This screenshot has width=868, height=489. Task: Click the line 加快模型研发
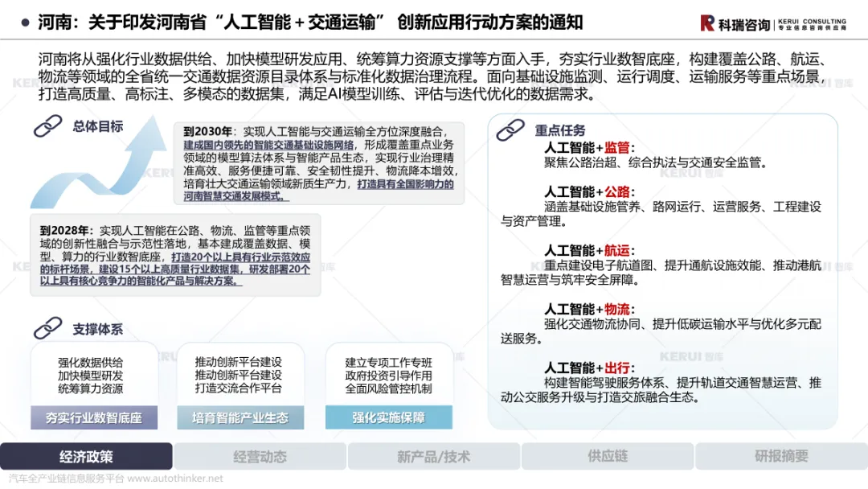(91, 376)
